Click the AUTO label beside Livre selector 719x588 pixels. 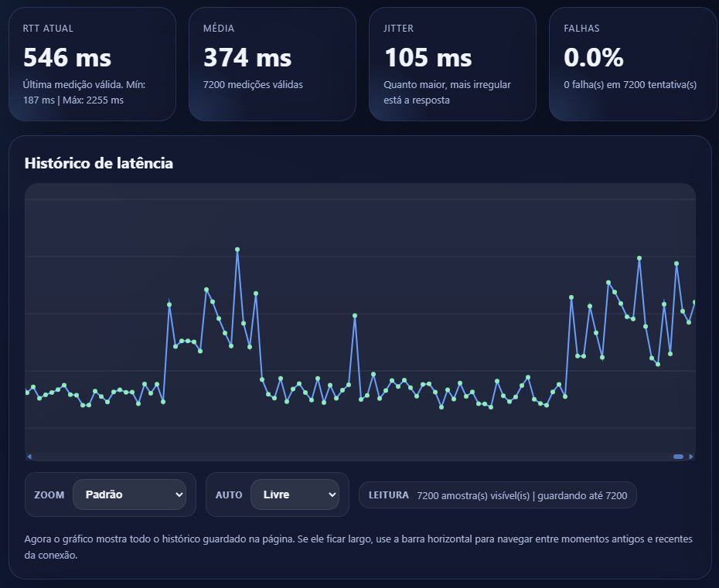(229, 495)
